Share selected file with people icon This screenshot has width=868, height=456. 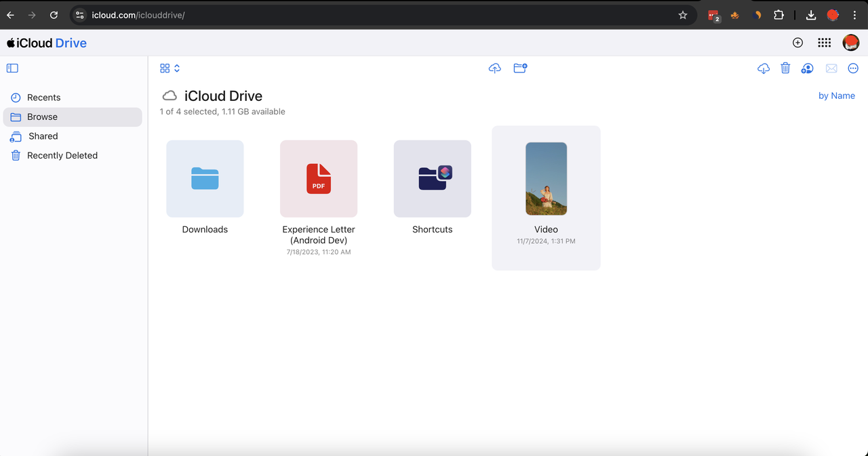(807, 68)
